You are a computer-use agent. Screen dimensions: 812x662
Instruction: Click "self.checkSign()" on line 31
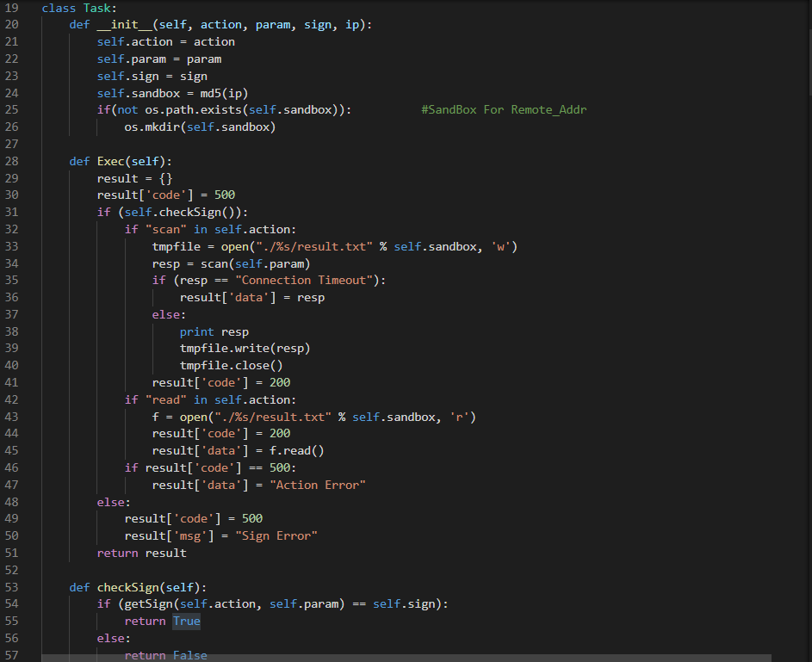click(x=180, y=213)
